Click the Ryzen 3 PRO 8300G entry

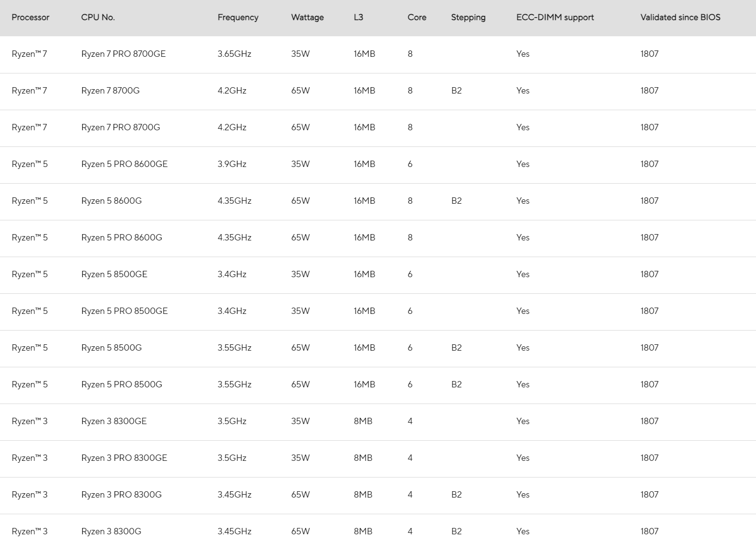[x=121, y=495]
